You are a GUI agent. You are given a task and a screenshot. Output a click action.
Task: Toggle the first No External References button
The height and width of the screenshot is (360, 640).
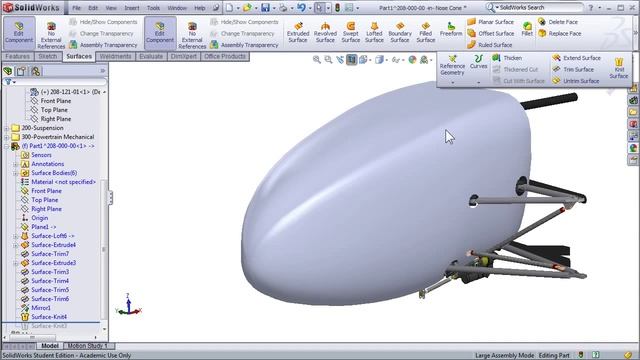51,36
